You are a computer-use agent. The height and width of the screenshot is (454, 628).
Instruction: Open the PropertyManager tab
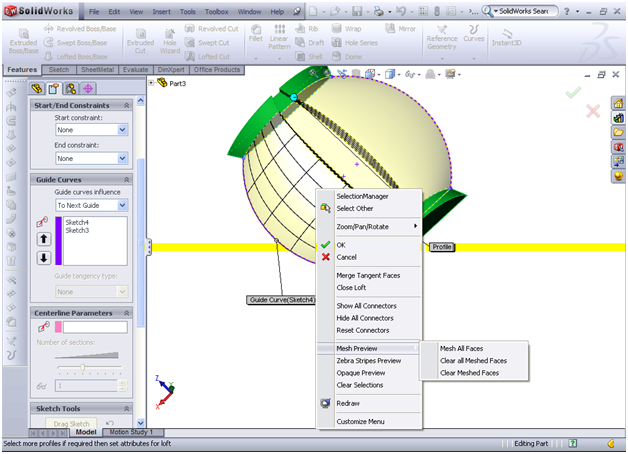click(54, 88)
